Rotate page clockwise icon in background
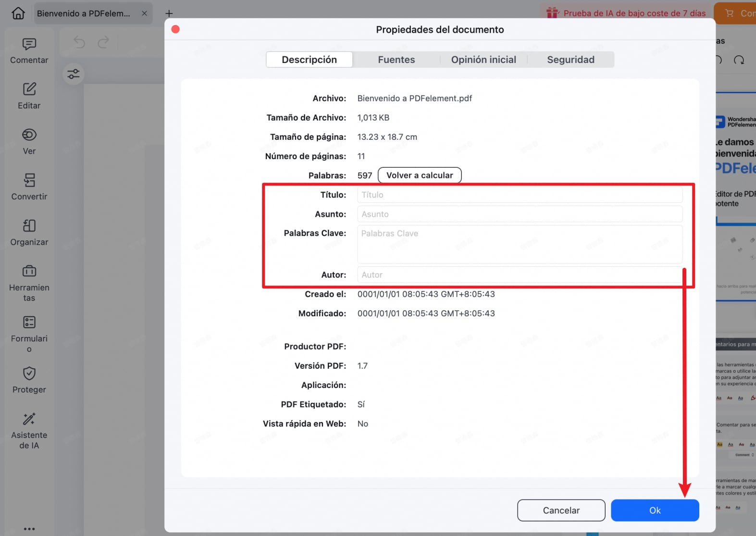The image size is (756, 536). point(739,60)
